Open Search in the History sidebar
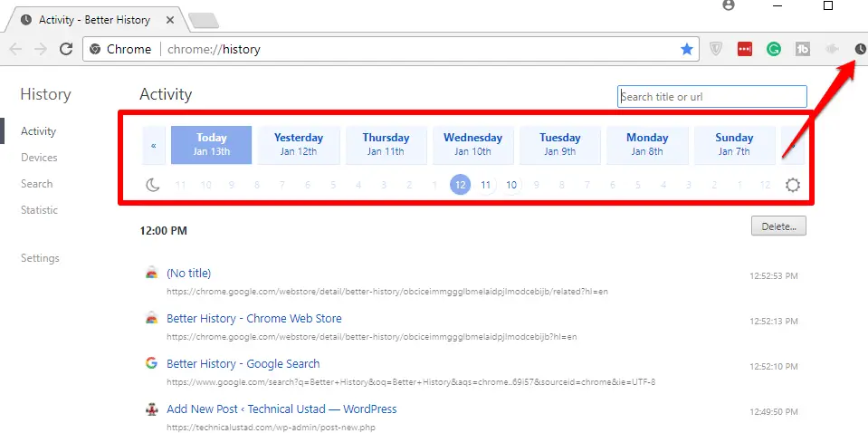Viewport: 868px width, 433px height. (36, 183)
